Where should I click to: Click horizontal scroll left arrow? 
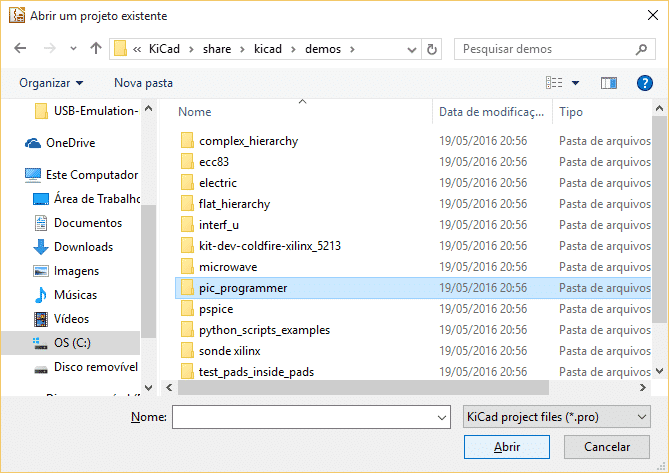(x=169, y=387)
